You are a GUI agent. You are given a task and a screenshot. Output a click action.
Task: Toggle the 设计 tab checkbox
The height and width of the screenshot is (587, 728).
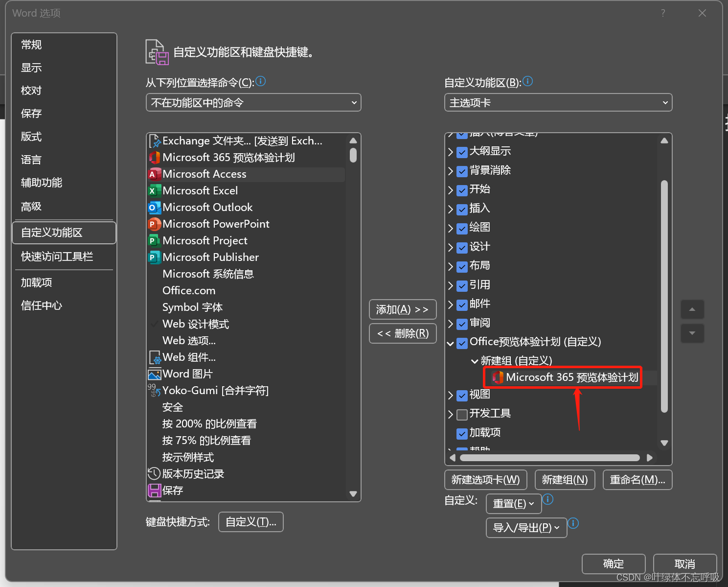point(462,248)
